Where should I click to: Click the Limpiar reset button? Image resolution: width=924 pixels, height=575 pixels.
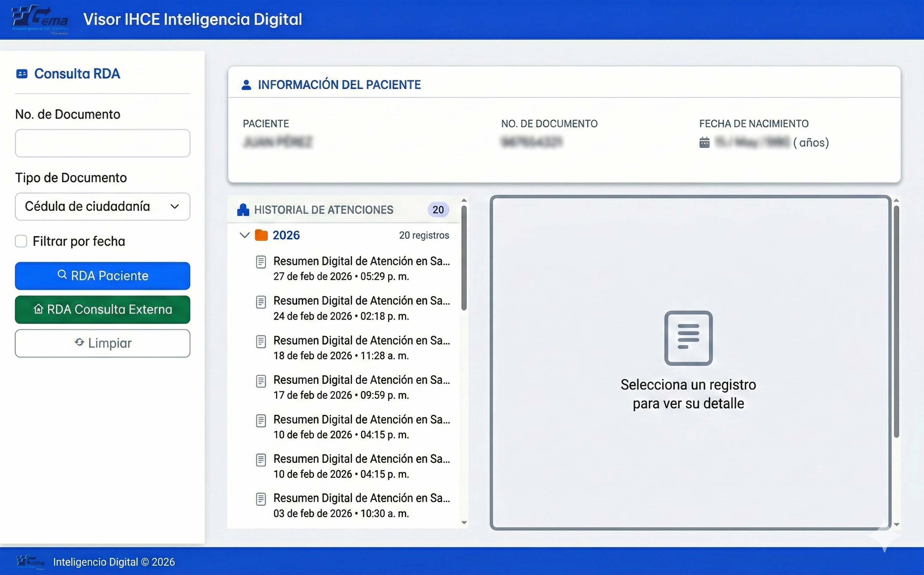point(102,343)
